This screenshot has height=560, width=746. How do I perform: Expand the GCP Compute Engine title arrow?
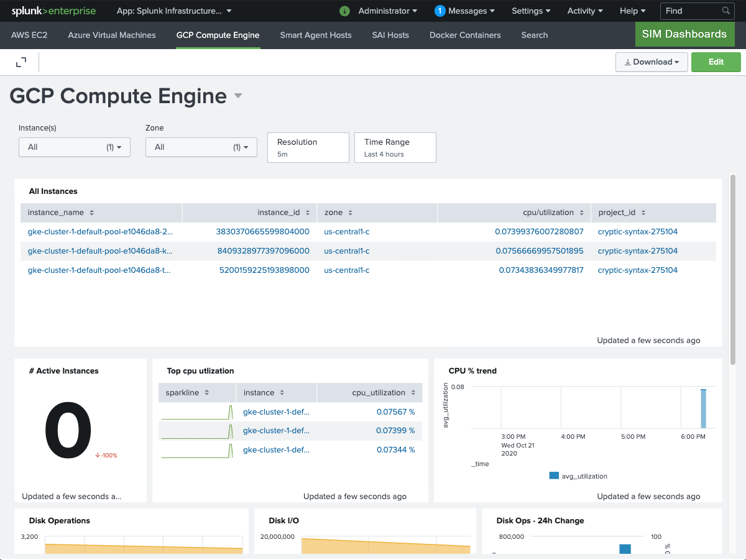pyautogui.click(x=237, y=96)
